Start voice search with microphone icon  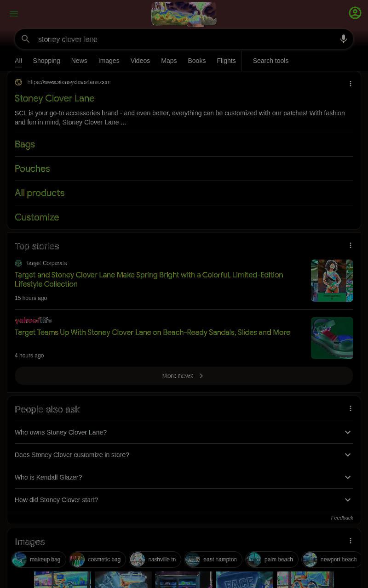[x=344, y=39]
